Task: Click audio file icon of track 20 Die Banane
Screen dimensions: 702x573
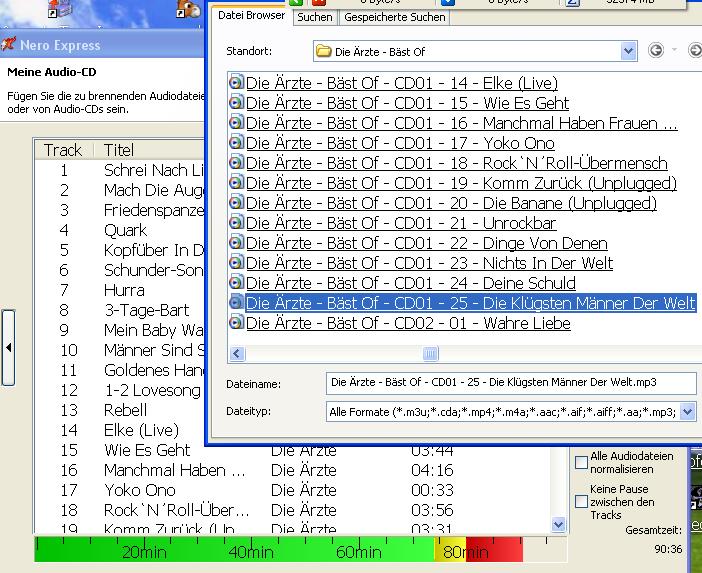Action: pos(236,202)
